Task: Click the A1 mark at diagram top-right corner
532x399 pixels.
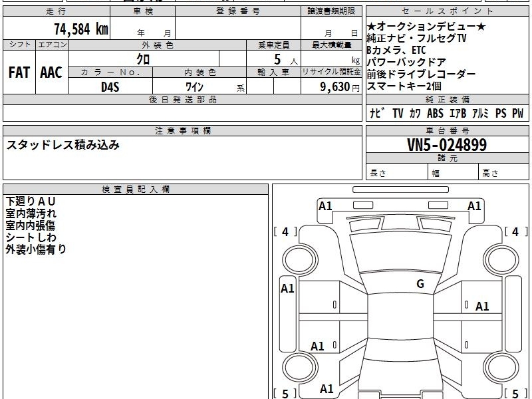Action: pyautogui.click(x=474, y=205)
